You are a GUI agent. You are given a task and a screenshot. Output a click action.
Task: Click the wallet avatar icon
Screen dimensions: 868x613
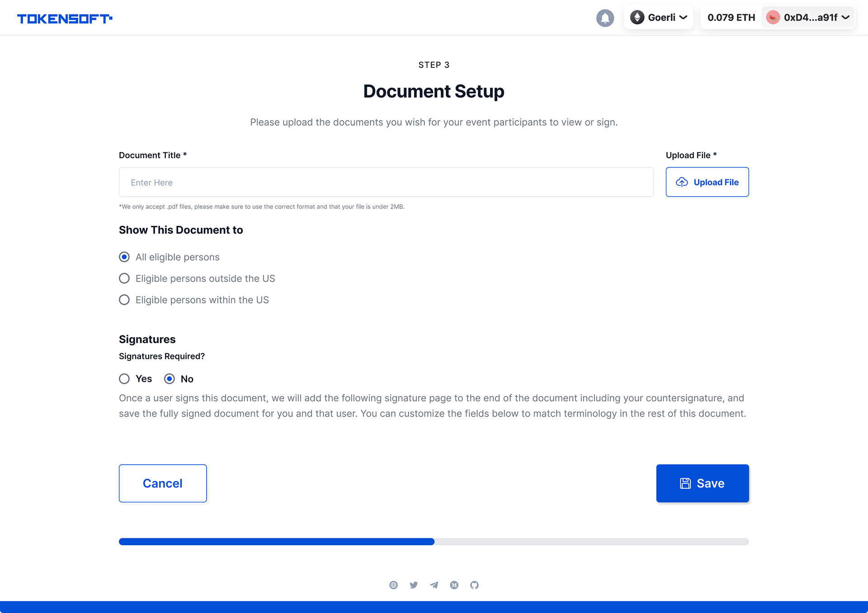[x=773, y=18]
